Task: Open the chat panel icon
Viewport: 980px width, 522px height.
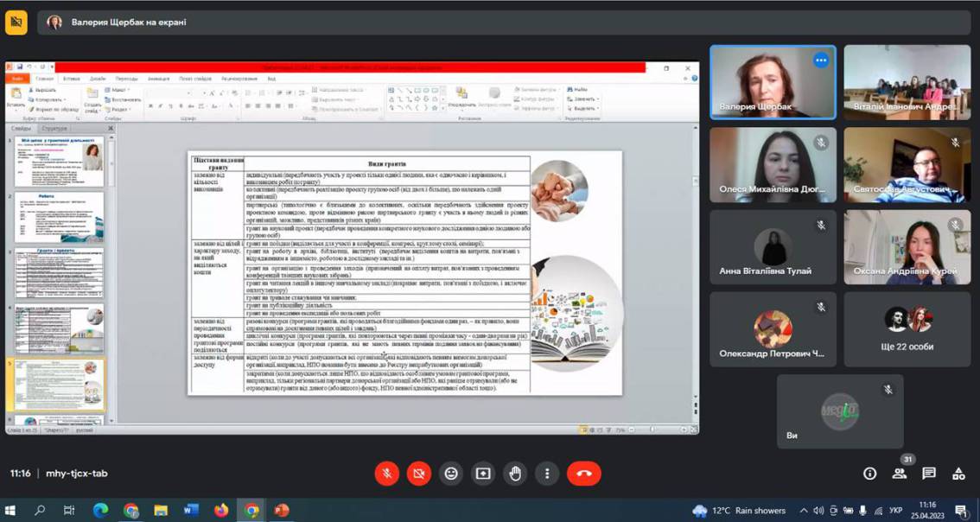Action: tap(929, 474)
